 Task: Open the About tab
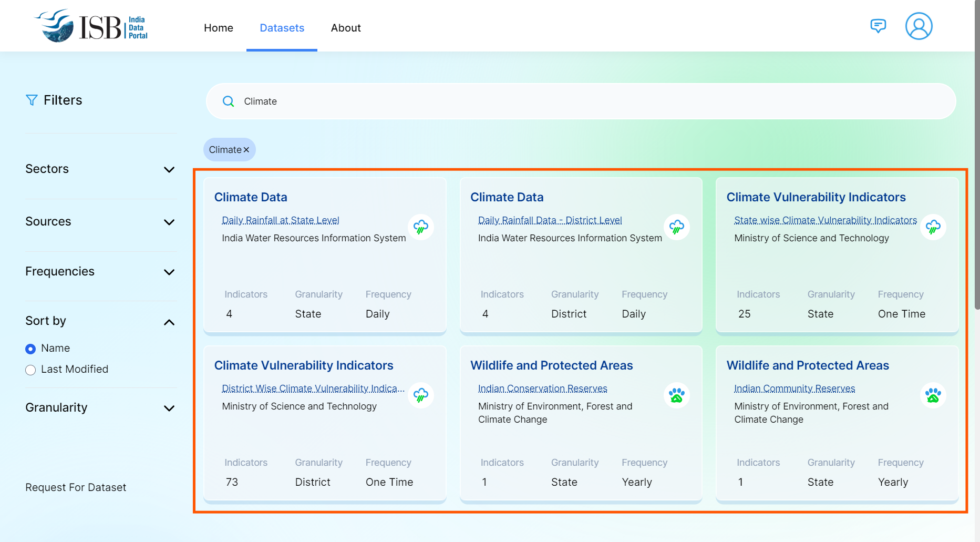345,28
